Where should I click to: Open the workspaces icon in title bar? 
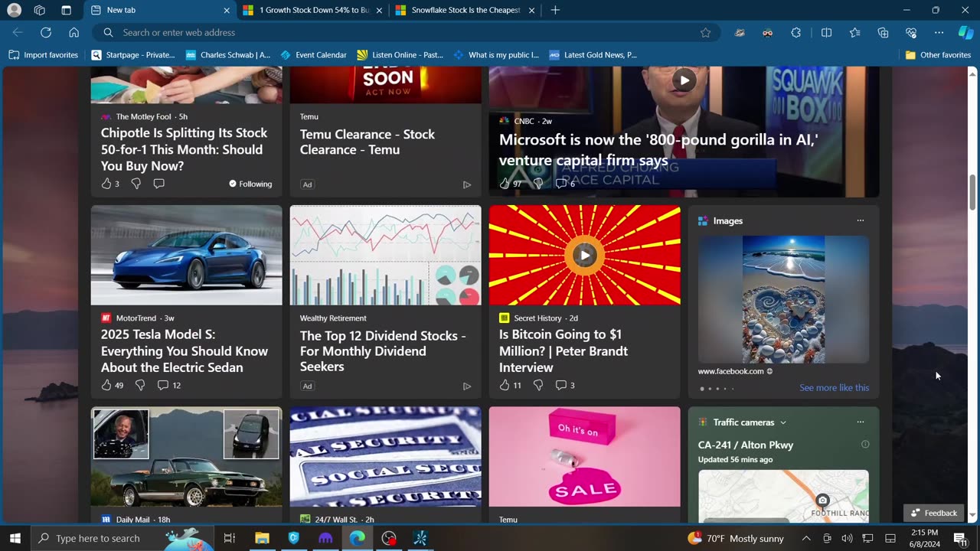(40, 10)
